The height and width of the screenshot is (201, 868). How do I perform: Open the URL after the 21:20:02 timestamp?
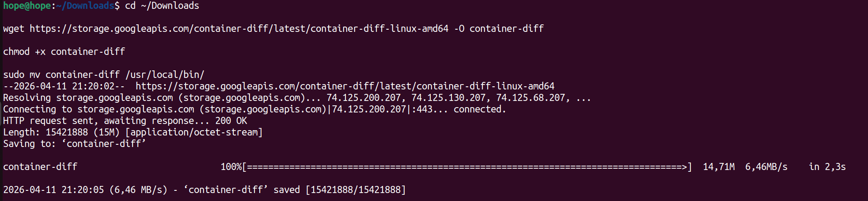pos(345,86)
